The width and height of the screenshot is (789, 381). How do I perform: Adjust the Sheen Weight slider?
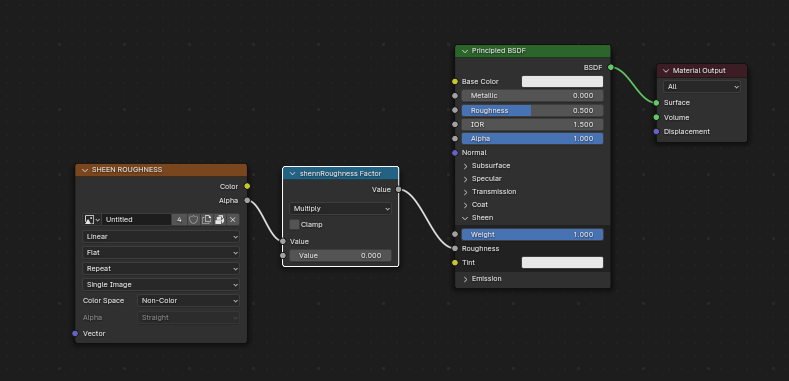coord(532,235)
